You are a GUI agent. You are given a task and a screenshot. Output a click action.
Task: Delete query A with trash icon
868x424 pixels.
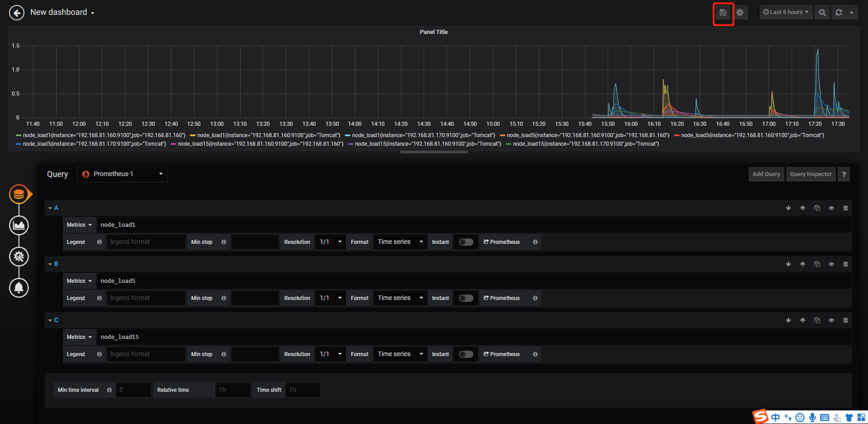[846, 208]
